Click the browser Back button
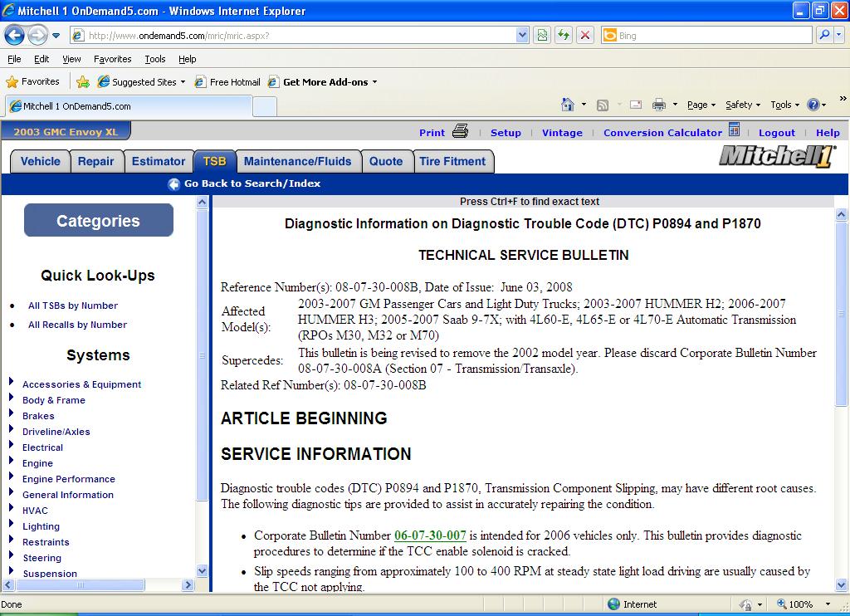Image resolution: width=850 pixels, height=616 pixels. [15, 36]
